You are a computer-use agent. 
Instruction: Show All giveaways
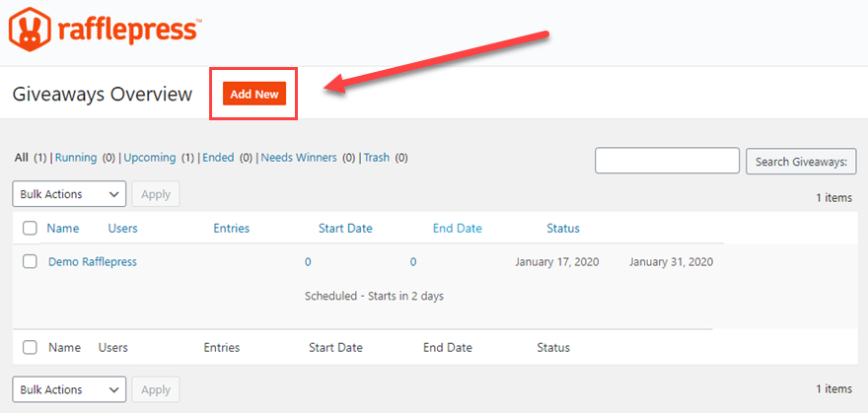(x=22, y=158)
